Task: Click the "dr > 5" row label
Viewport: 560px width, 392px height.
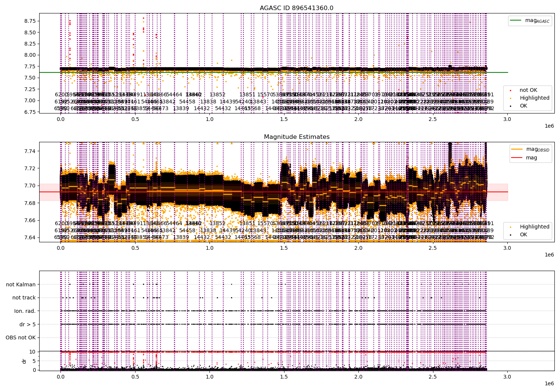Action: [x=28, y=324]
